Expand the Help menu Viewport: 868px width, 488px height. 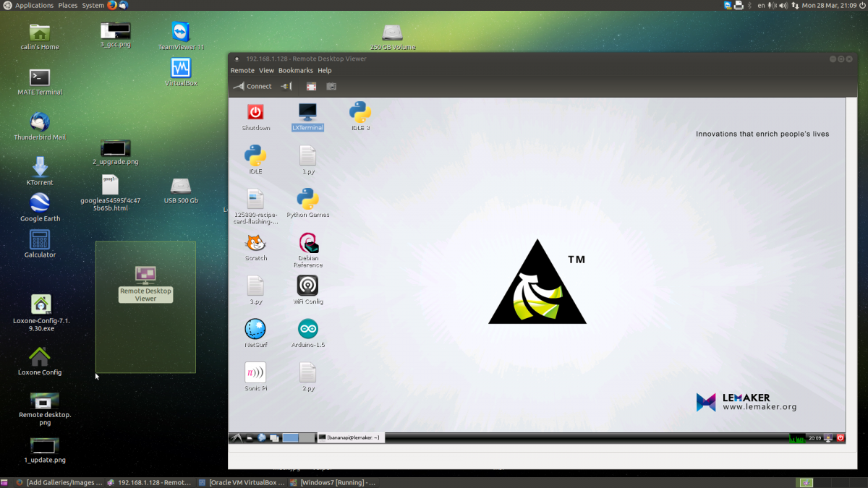pyautogui.click(x=324, y=71)
